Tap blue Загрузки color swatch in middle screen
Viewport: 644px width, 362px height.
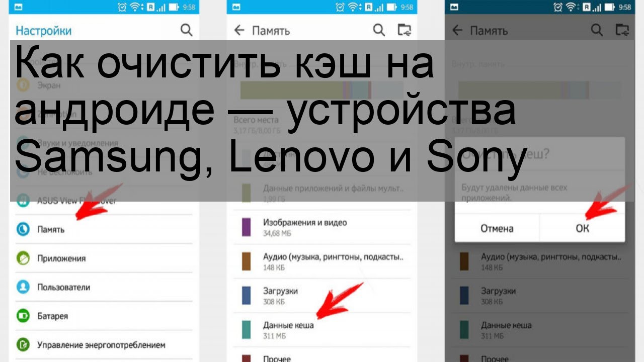click(246, 296)
